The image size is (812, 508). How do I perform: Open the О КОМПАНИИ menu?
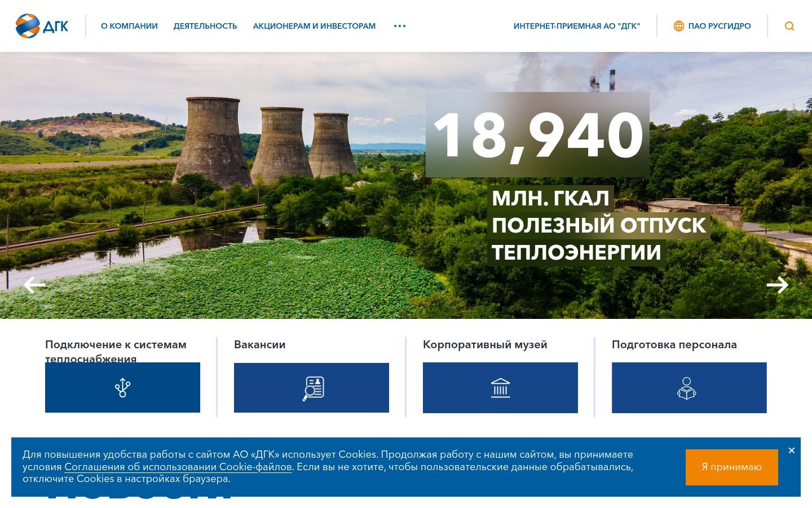129,26
